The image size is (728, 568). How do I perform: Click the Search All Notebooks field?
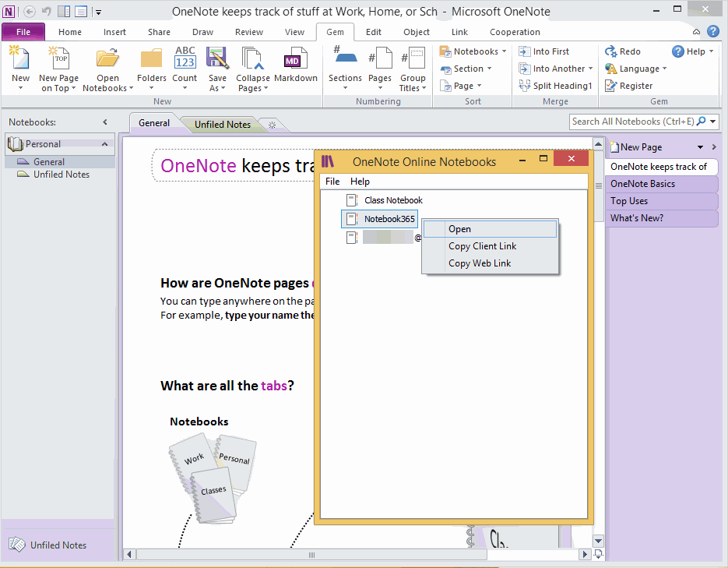(632, 122)
